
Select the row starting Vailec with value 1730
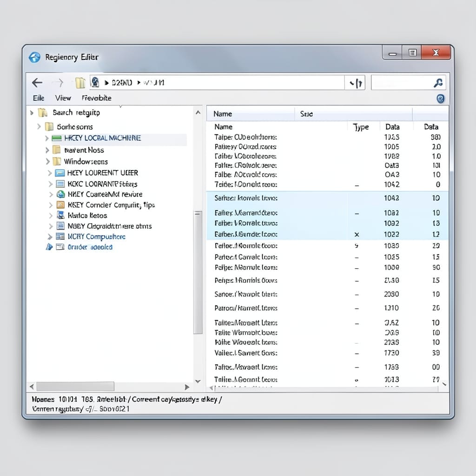coord(327,353)
